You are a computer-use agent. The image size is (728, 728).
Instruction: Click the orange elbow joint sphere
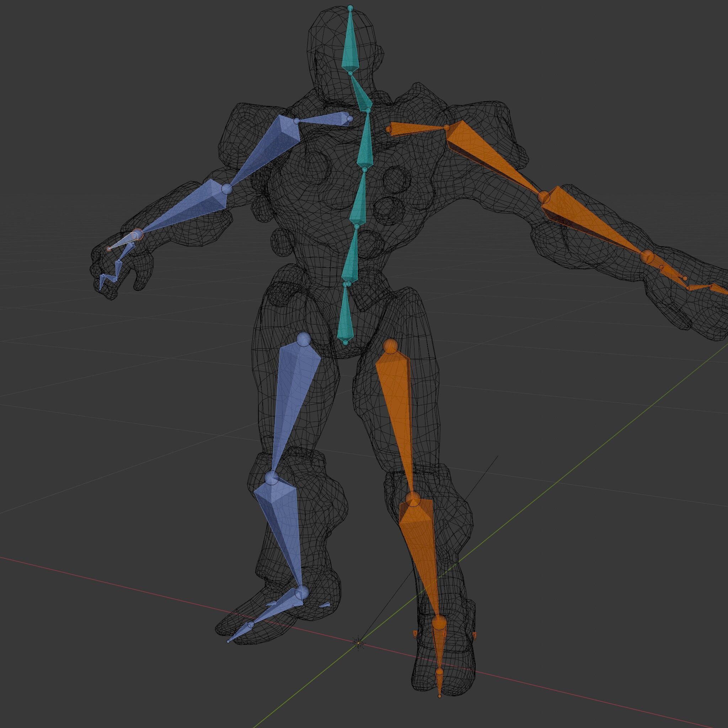544,197
